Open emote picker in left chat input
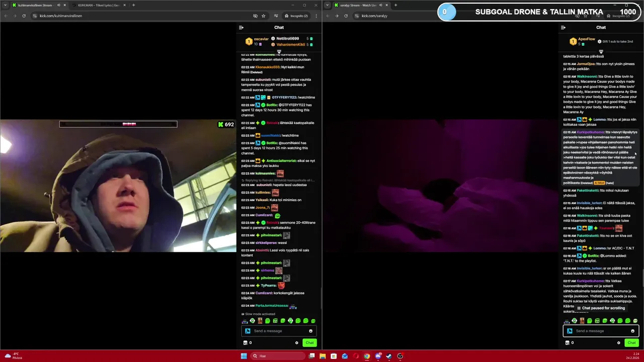 310,331
